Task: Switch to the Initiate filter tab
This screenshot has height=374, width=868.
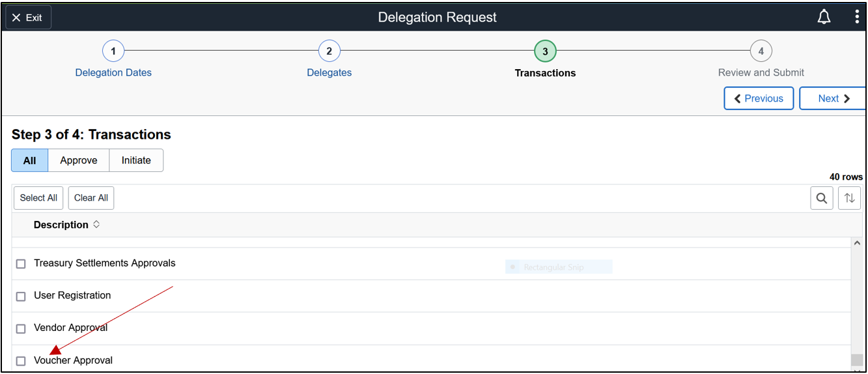Action: point(136,160)
